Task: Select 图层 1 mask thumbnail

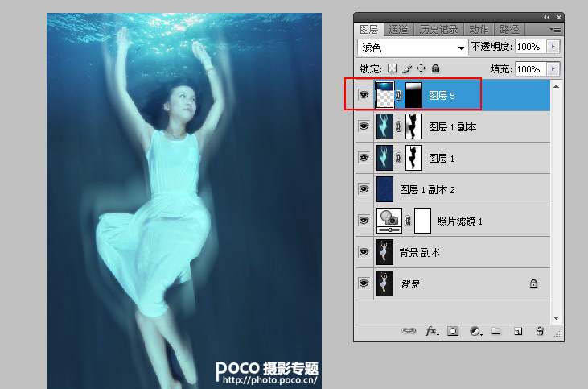Action: pyautogui.click(x=413, y=159)
